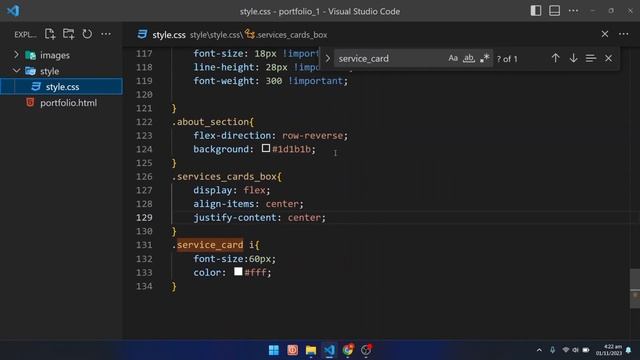Click the volume tray icon
This screenshot has width=640, height=360.
pos(576,350)
